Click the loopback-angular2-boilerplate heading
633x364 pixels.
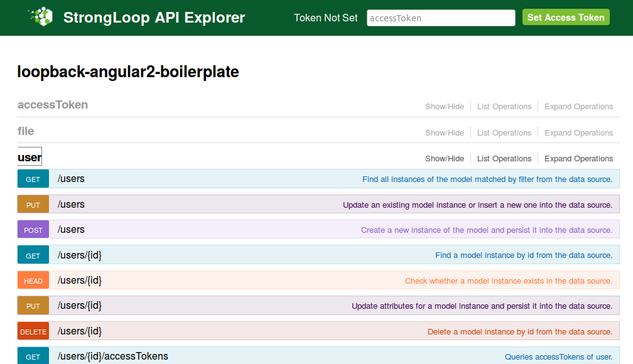[x=128, y=72]
